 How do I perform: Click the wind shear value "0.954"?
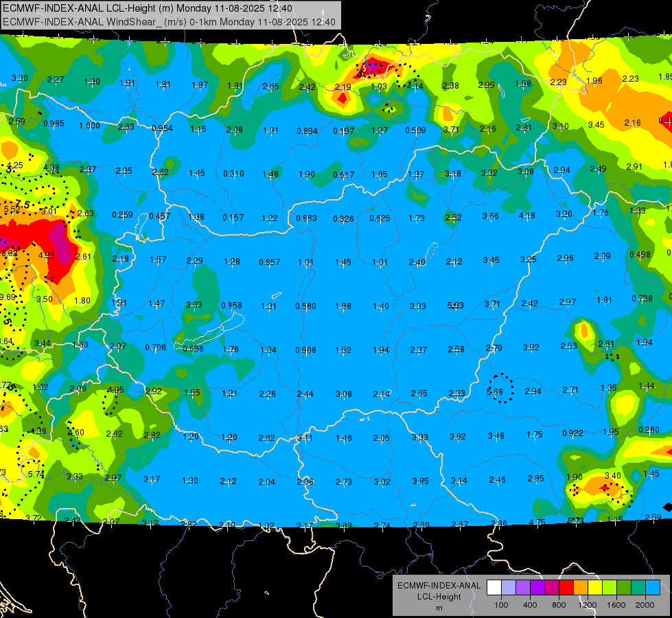click(x=163, y=128)
